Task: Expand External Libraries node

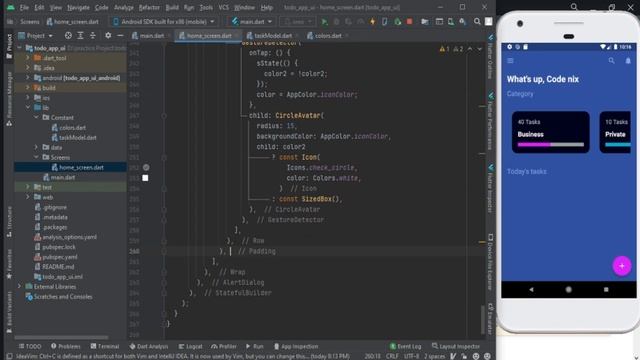Action: pos(19,287)
